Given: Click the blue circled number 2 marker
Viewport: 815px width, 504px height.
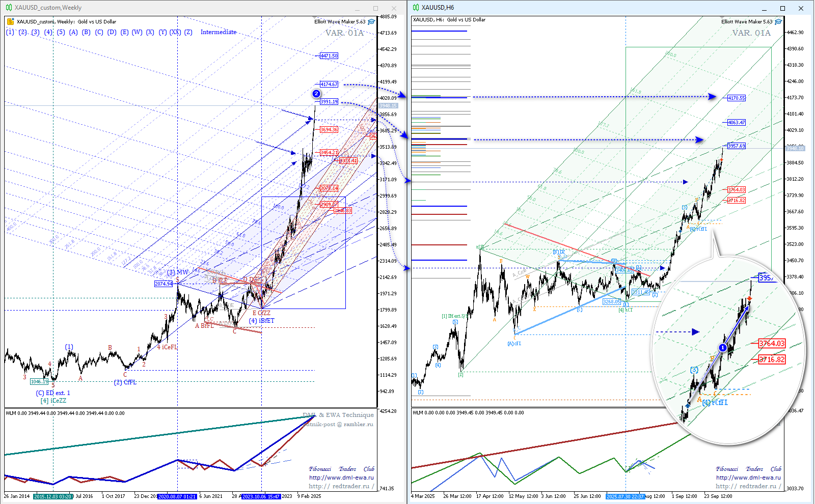Looking at the screenshot, I should 316,94.
